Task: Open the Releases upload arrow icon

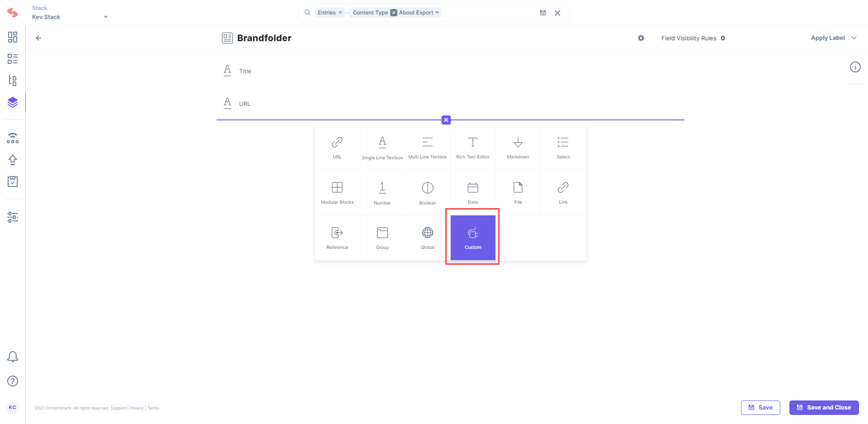Action: (x=13, y=160)
